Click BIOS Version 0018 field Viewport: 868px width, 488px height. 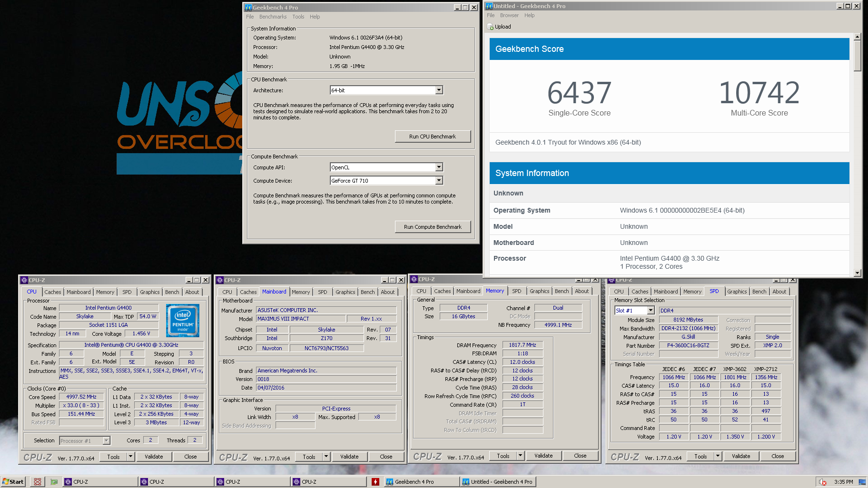[326, 379]
